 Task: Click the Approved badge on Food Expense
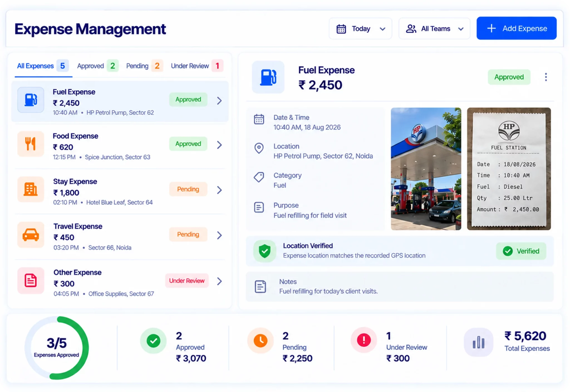(x=188, y=144)
